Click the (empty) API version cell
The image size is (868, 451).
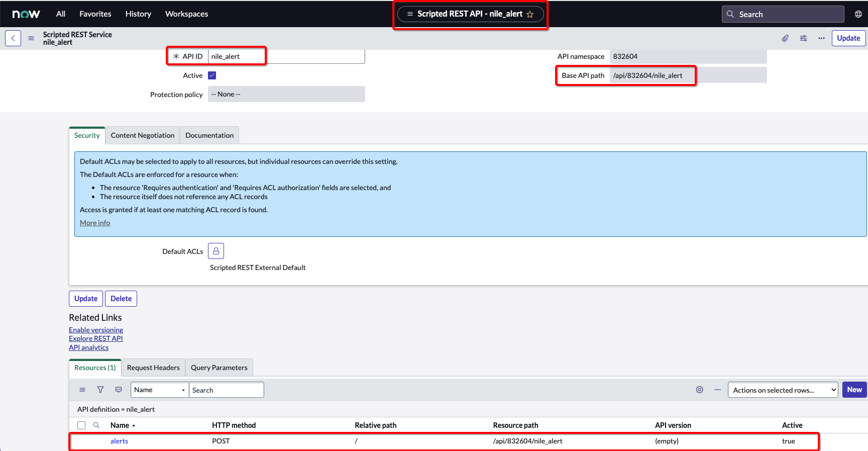pos(667,441)
